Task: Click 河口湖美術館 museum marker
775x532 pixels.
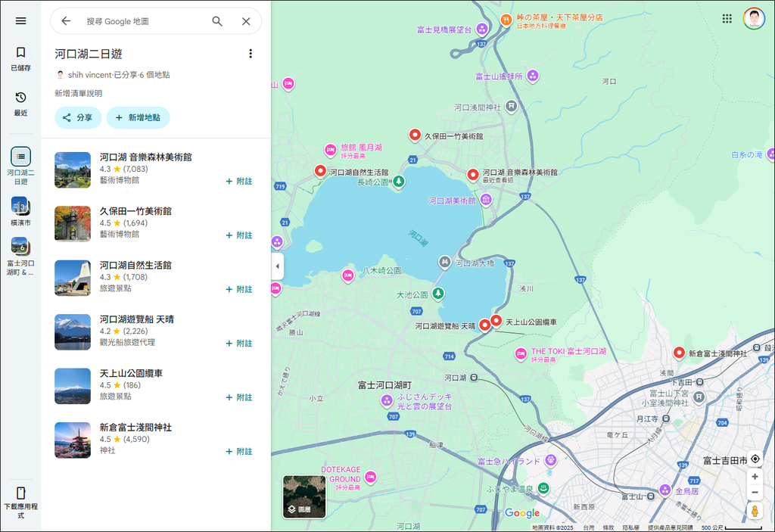Action: click(486, 200)
